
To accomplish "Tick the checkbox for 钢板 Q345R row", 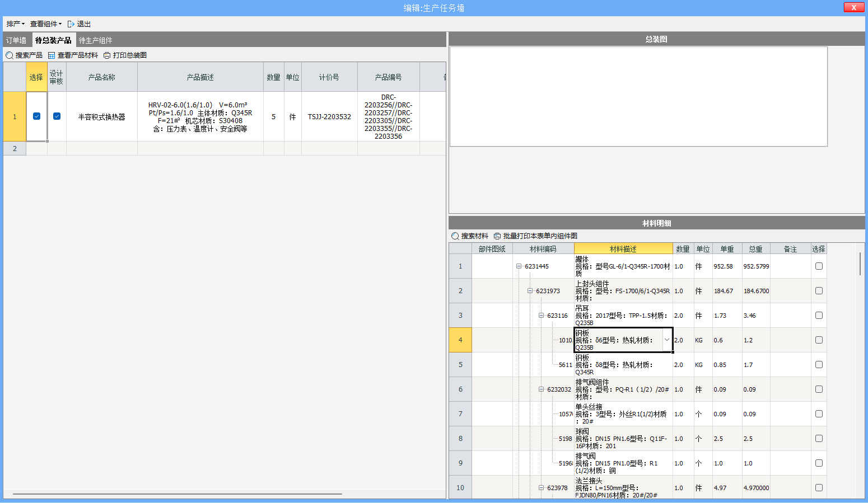I will pos(819,365).
